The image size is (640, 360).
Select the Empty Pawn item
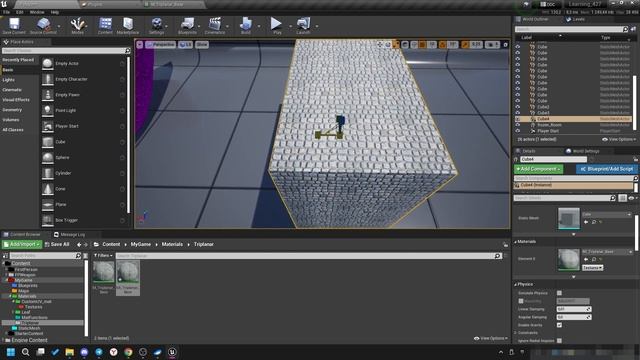click(84, 95)
